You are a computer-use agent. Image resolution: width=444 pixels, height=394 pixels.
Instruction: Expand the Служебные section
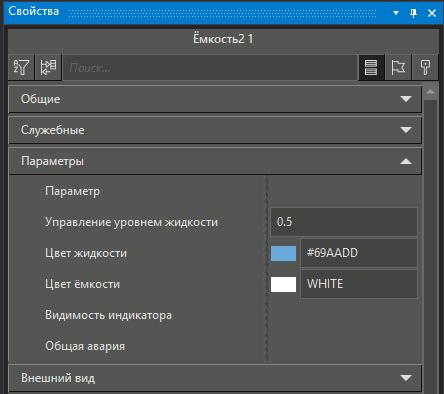tap(215, 130)
